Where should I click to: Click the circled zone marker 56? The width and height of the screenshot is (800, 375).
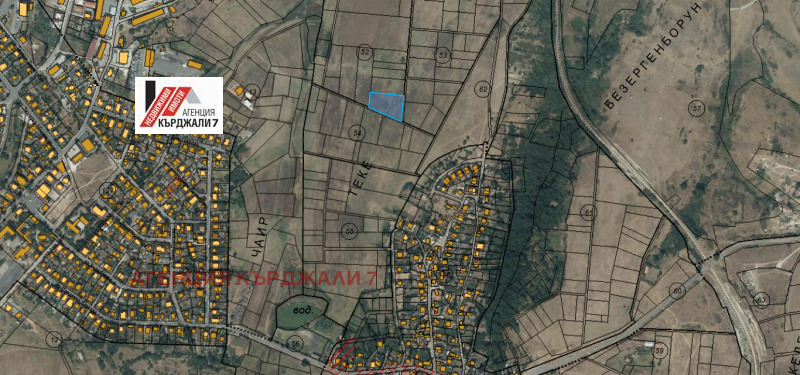point(295,343)
